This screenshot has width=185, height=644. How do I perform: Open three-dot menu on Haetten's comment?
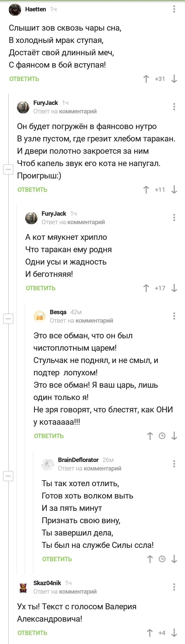point(174,9)
